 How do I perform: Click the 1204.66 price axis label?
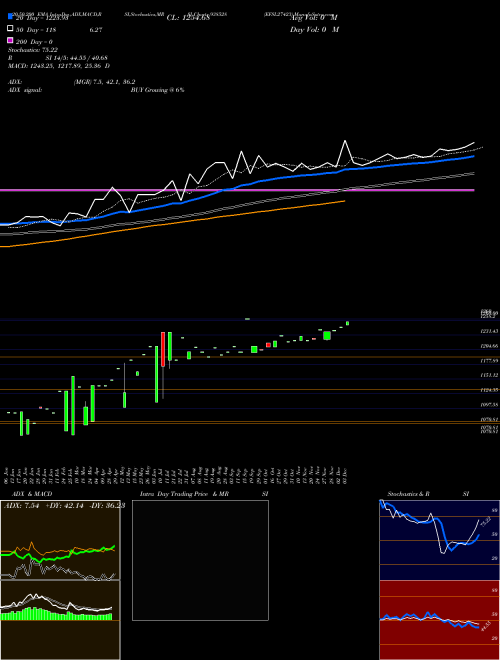[489, 346]
